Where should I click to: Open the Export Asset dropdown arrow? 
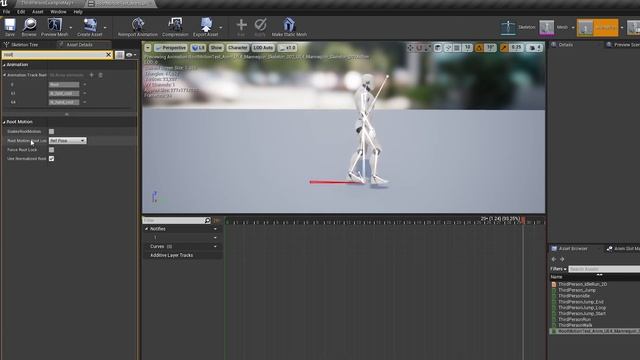click(x=221, y=28)
